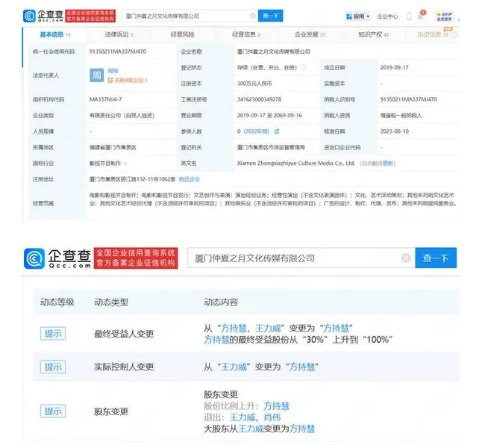Click registration number 341623000349278

[x=259, y=99]
